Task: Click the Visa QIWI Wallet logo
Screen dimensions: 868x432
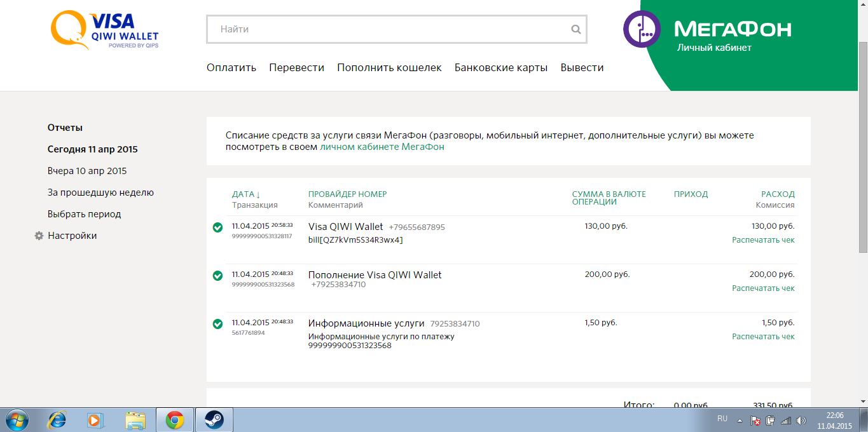Action: tap(104, 31)
